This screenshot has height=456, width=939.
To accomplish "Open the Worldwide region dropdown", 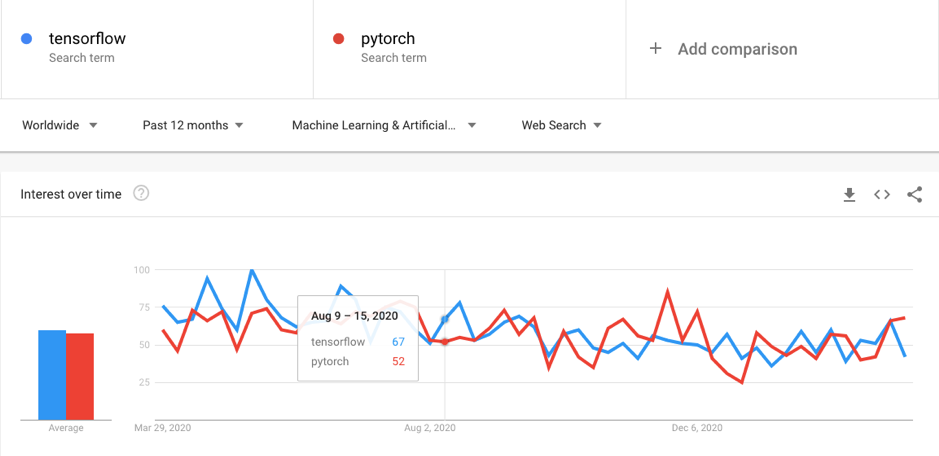I will tap(60, 125).
